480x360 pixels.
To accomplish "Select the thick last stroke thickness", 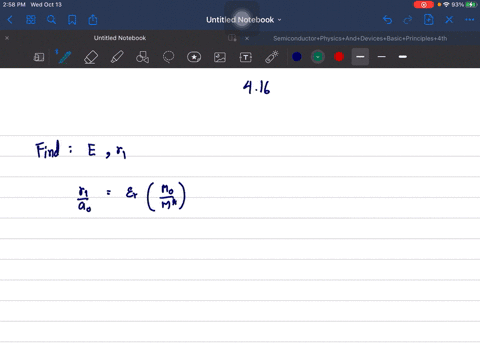I will [x=403, y=57].
